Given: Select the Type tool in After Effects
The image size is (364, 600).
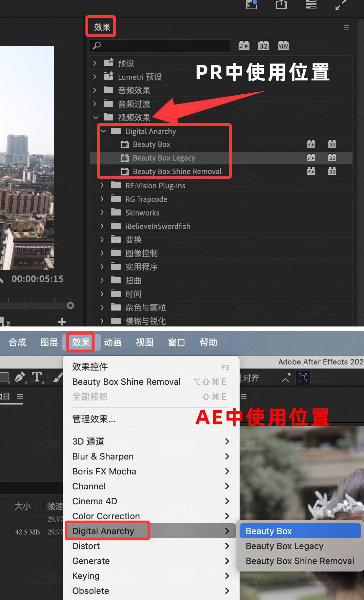Looking at the screenshot, I should point(37,377).
